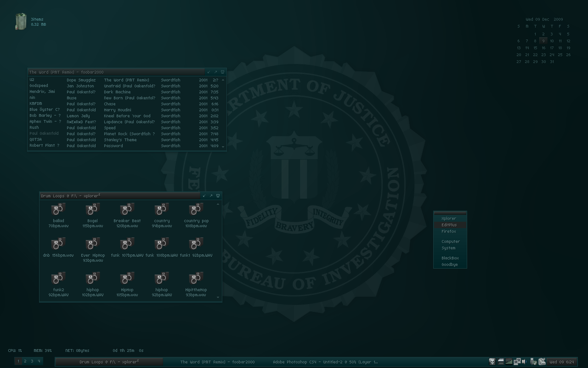Open the signal strength bars tray icon

[509, 362]
